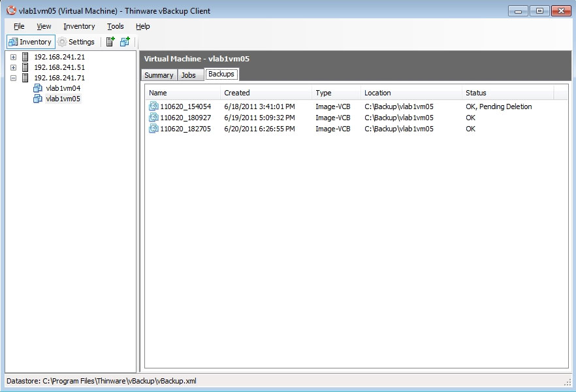Open the Tools menu

tap(116, 26)
